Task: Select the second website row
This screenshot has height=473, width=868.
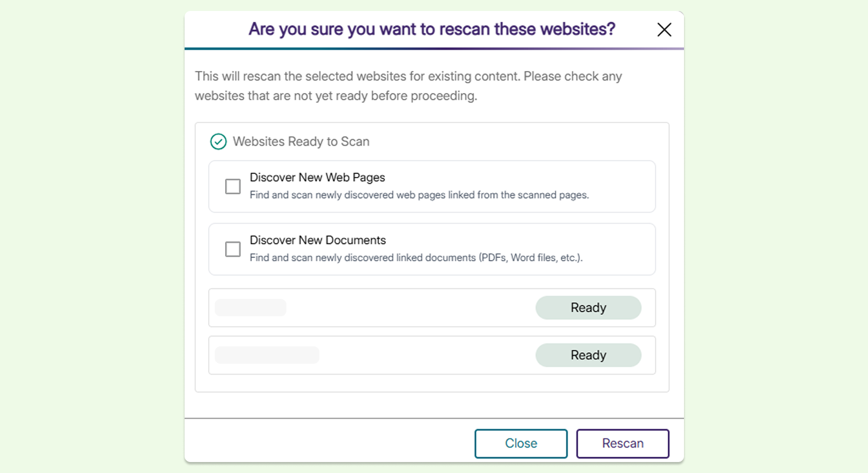Action: [x=432, y=355]
